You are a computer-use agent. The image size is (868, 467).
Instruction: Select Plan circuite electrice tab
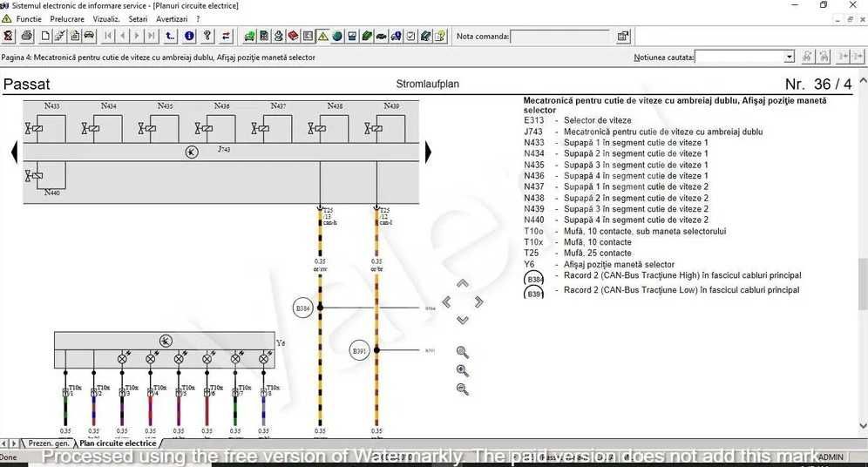point(118,443)
